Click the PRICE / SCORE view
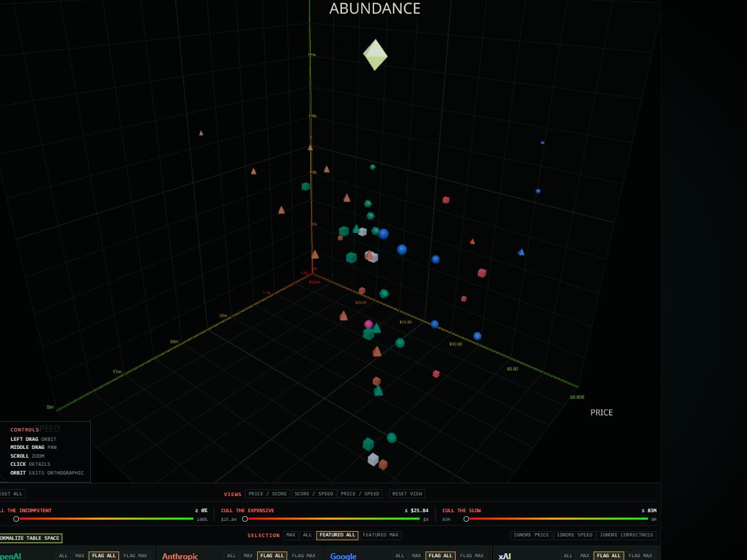This screenshot has width=747, height=560. click(267, 494)
